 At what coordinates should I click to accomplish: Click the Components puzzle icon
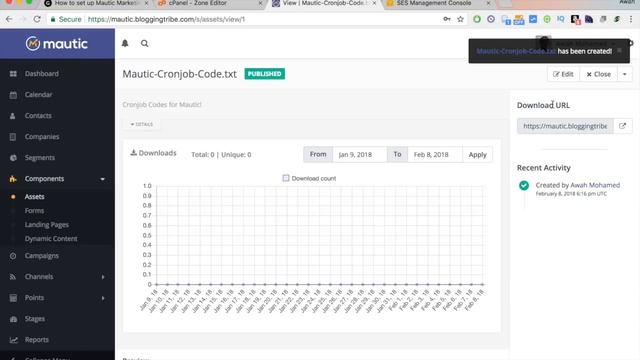13,179
